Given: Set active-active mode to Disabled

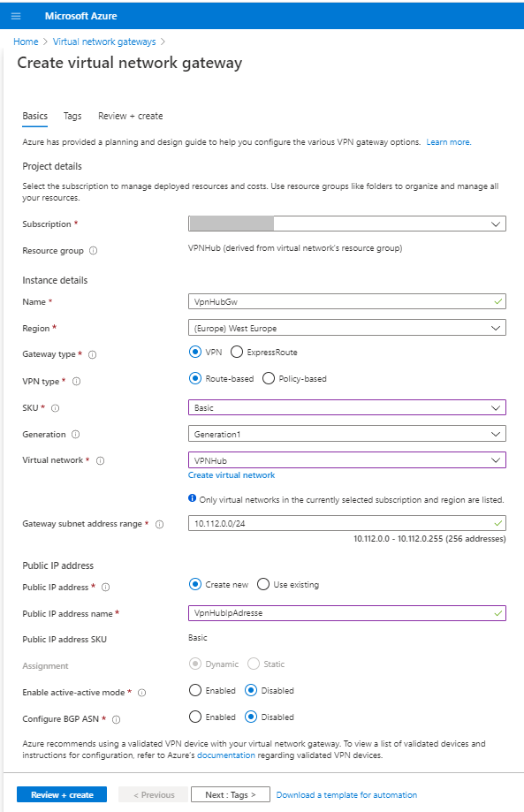Looking at the screenshot, I should 251,690.
